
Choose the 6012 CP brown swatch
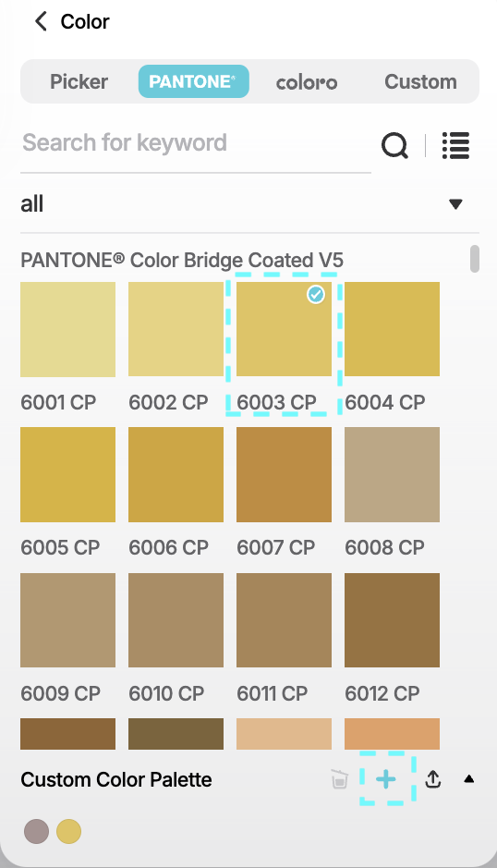[392, 620]
